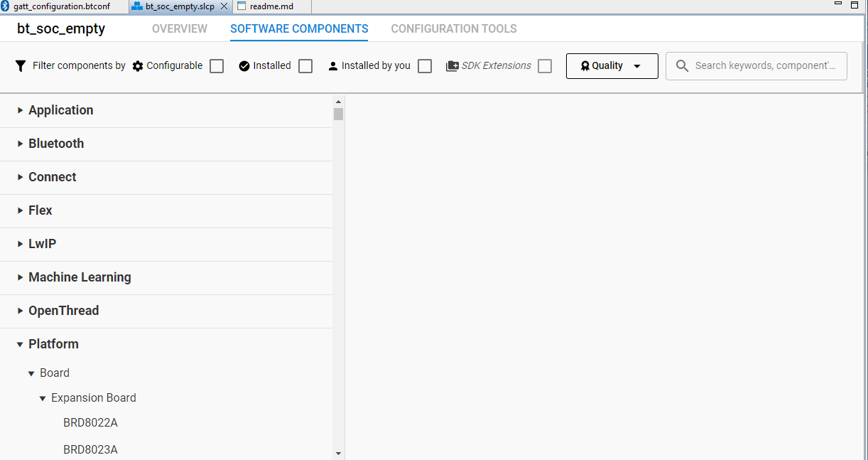Viewport: 868px width, 460px height.
Task: Switch to the Configuration Tools tab
Action: click(x=453, y=28)
